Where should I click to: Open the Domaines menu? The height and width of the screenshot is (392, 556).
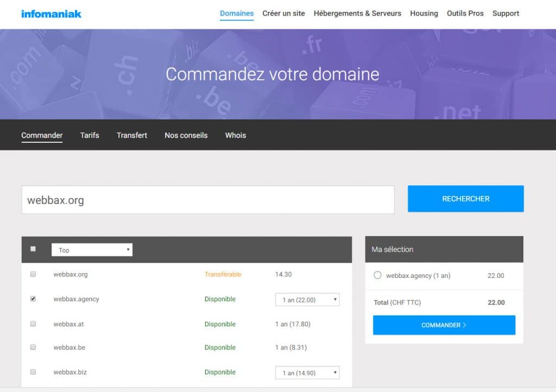pyautogui.click(x=237, y=14)
